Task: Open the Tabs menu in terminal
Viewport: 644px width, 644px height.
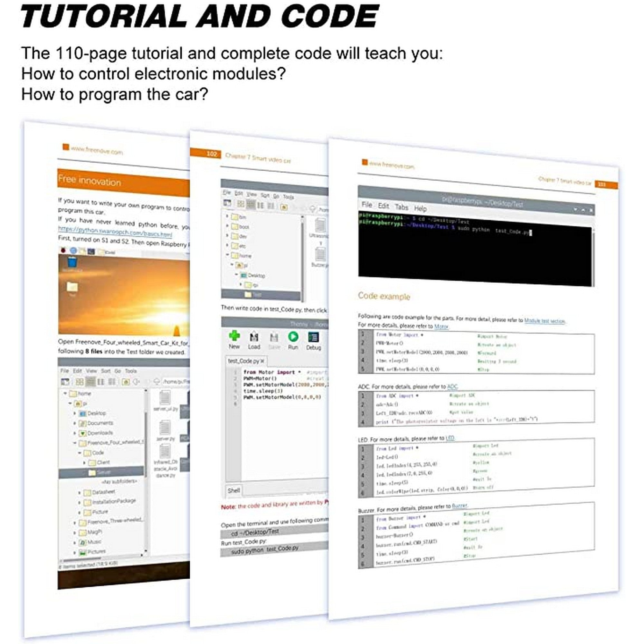Action: [x=401, y=207]
